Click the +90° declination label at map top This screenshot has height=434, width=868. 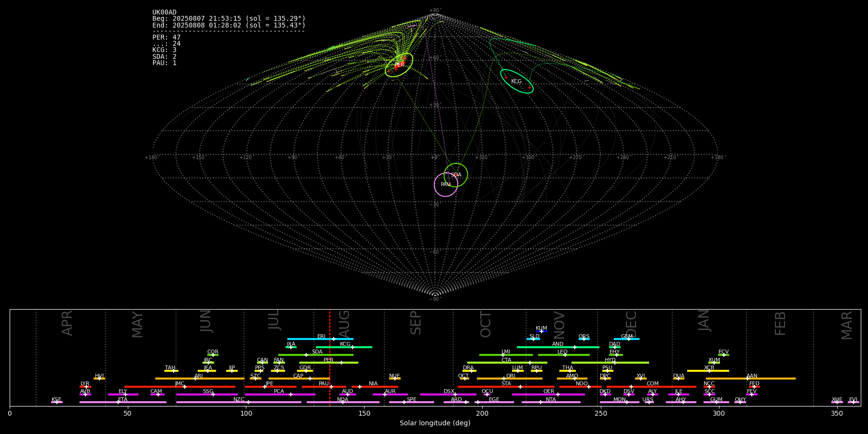(434, 11)
